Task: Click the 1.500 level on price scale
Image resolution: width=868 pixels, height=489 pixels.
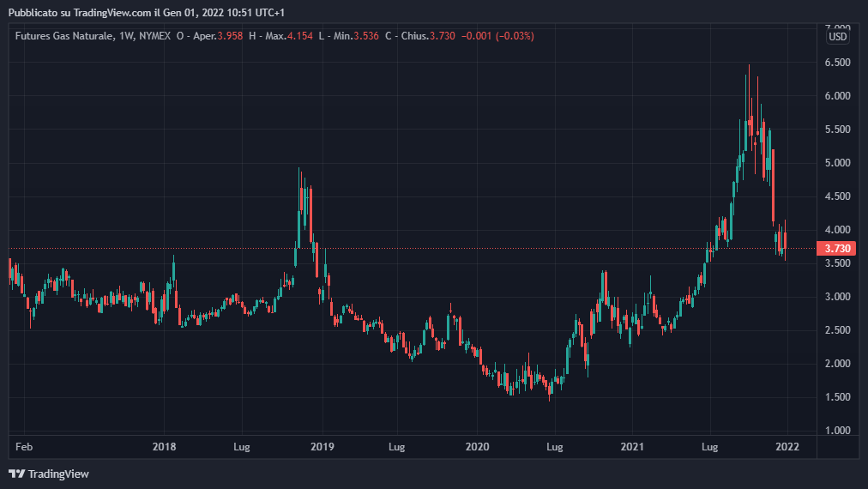Action: pyautogui.click(x=836, y=397)
